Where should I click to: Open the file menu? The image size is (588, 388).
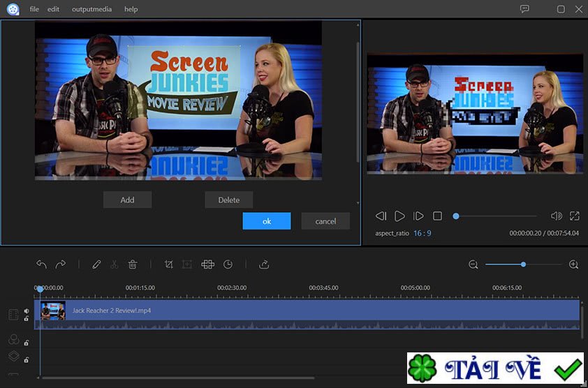(x=34, y=9)
